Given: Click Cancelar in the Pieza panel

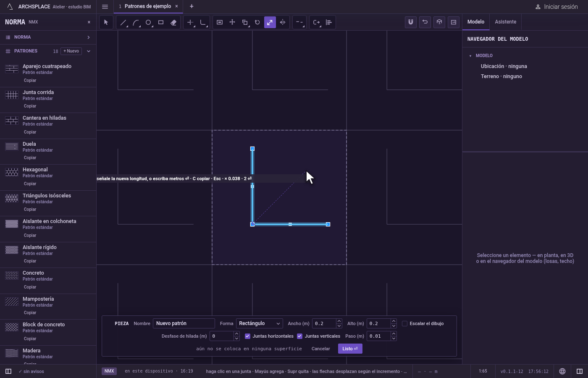Looking at the screenshot, I should [x=320, y=349].
